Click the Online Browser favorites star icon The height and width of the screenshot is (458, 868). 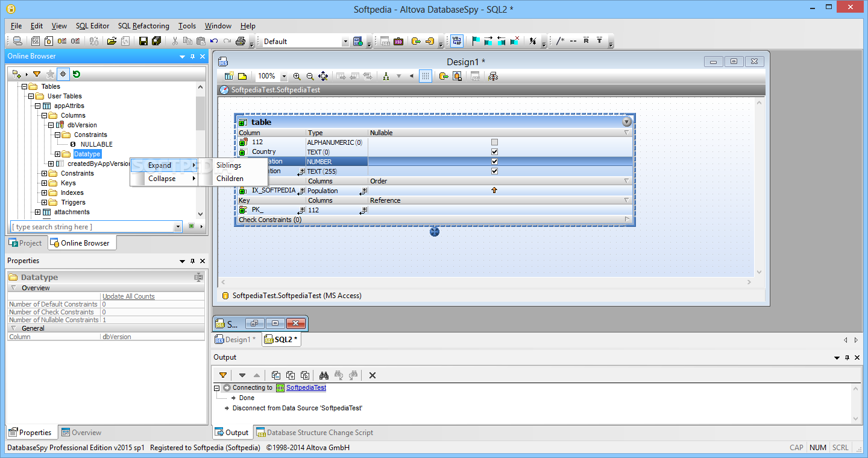click(51, 74)
